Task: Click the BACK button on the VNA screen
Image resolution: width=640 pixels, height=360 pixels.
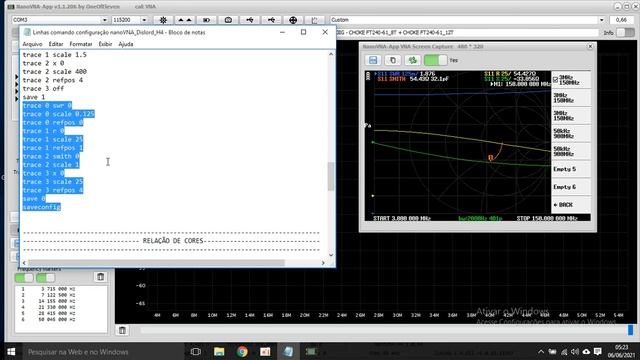Action: click(571, 205)
